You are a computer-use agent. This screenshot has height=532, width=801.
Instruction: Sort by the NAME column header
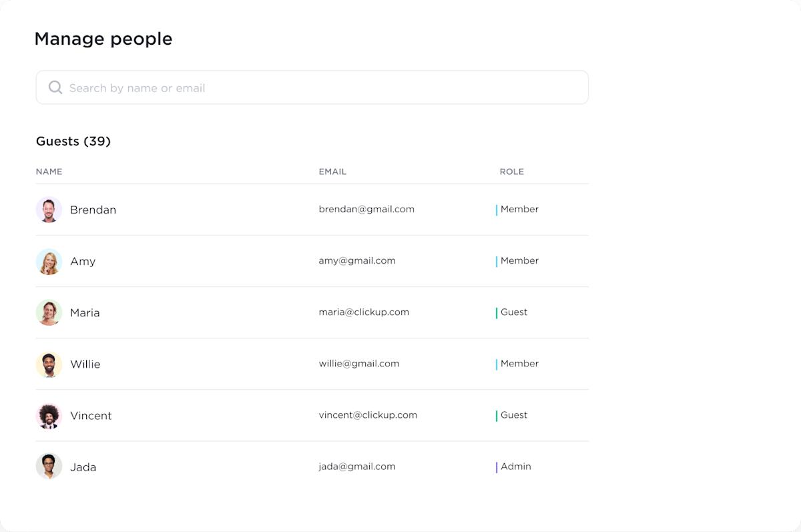click(x=49, y=172)
